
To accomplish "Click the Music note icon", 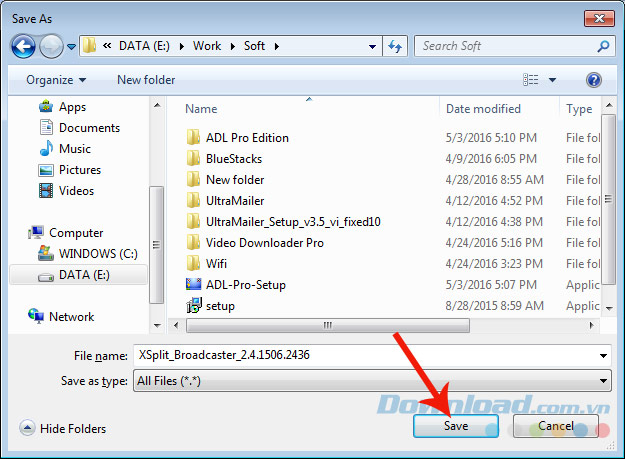I will 46,149.
